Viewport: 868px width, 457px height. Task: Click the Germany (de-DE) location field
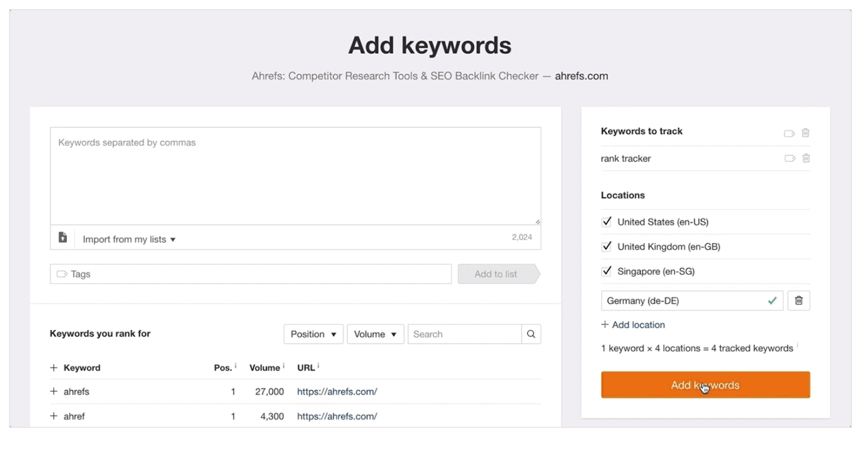point(684,301)
